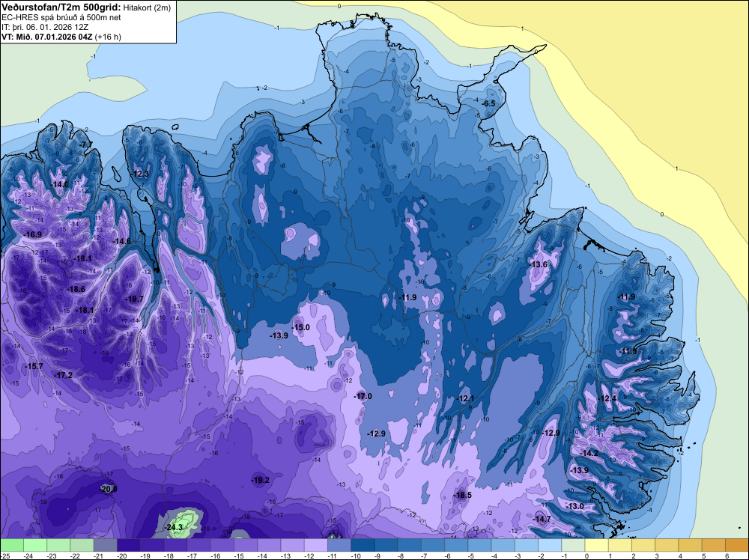This screenshot has width=749, height=560.
Task: Click the '0' label in the bottom legend
Action: (x=586, y=556)
